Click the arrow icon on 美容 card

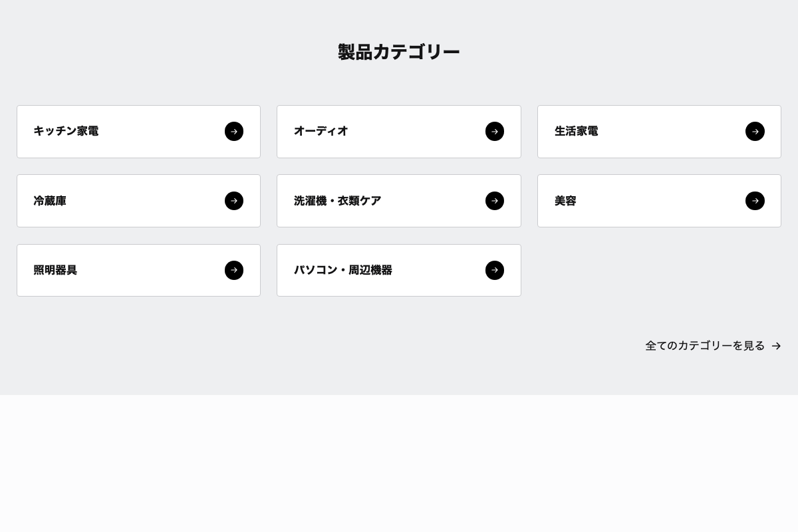[755, 200]
